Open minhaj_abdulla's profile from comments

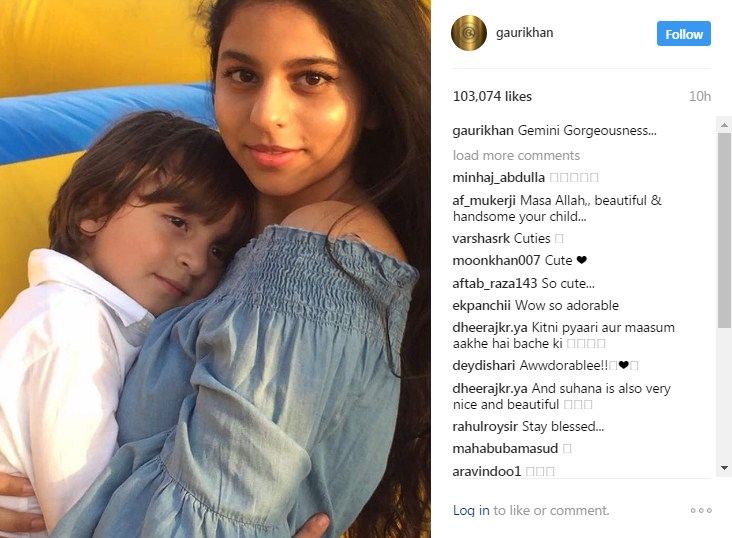coord(499,178)
